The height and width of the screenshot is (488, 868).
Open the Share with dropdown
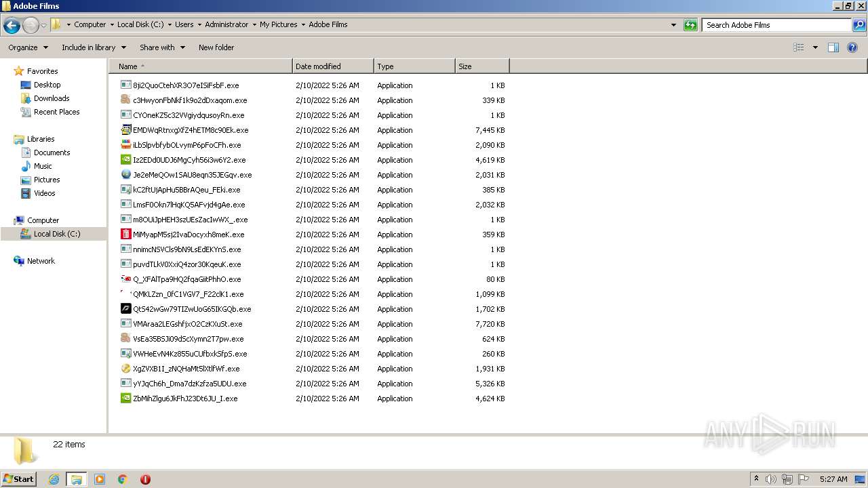tap(162, 47)
